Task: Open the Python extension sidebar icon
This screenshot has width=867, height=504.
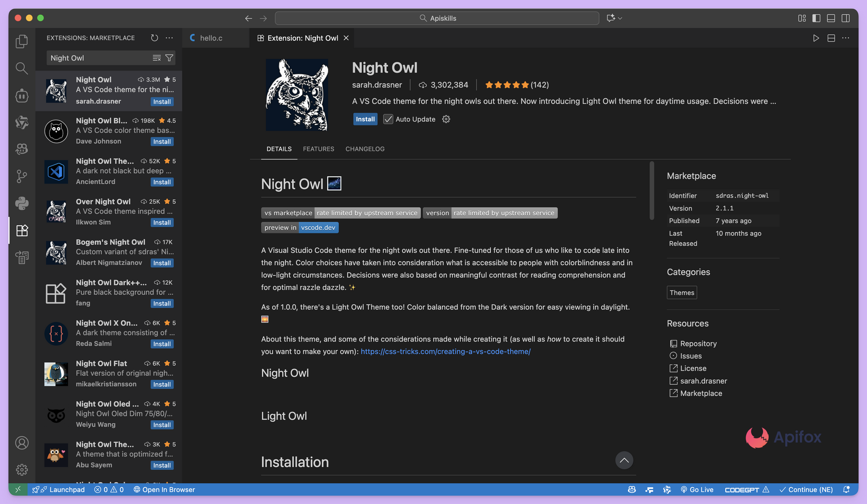Action: [22, 203]
